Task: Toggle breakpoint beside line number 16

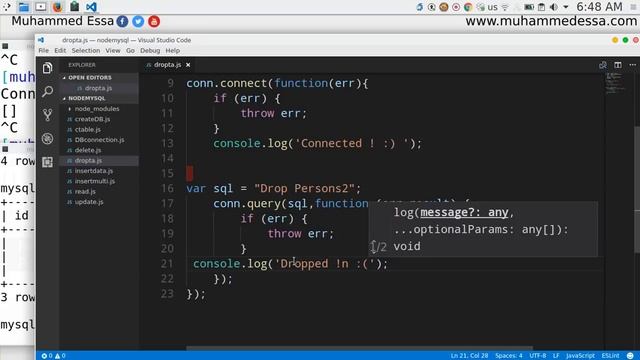Action: pyautogui.click(x=153, y=189)
